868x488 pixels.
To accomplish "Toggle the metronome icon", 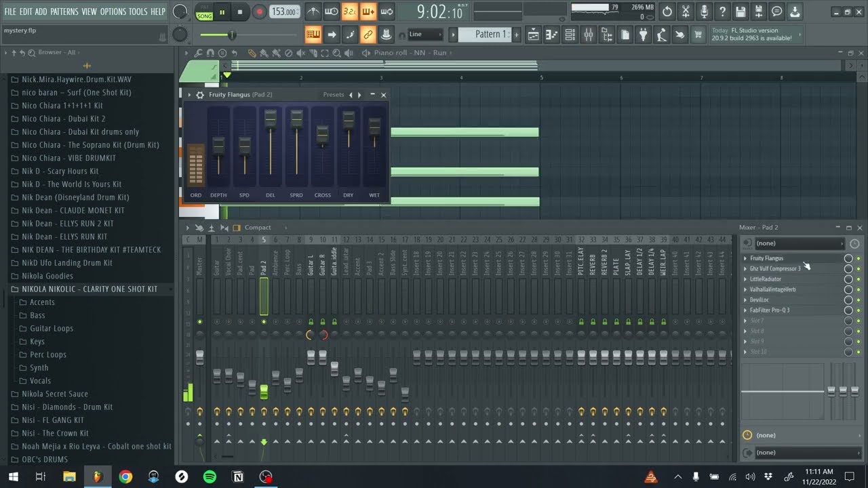I will pyautogui.click(x=313, y=12).
